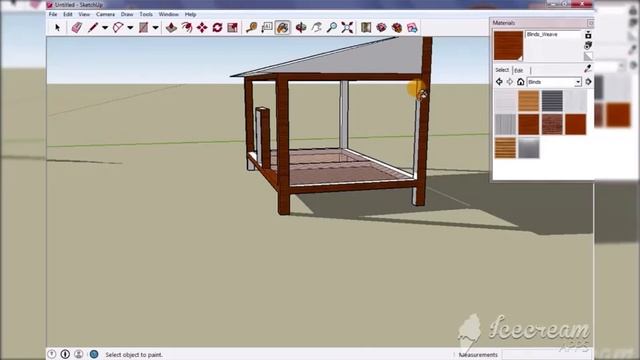Open the Camera menu
This screenshot has width=640, height=360.
pyautogui.click(x=105, y=14)
